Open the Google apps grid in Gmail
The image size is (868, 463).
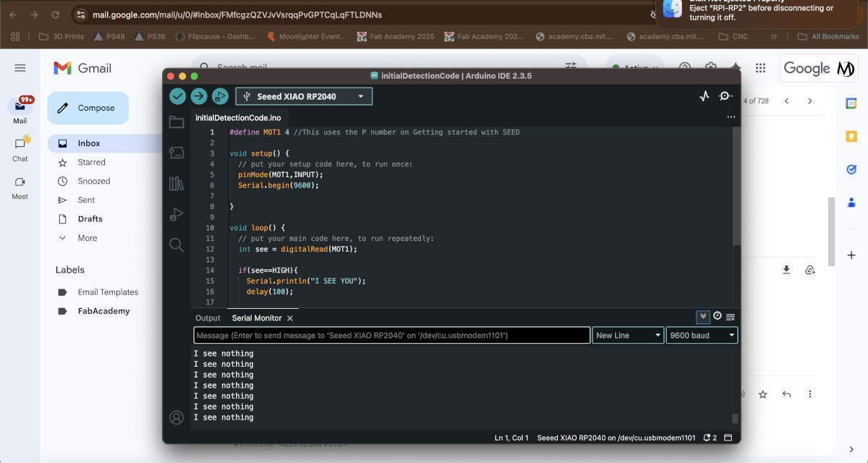760,68
